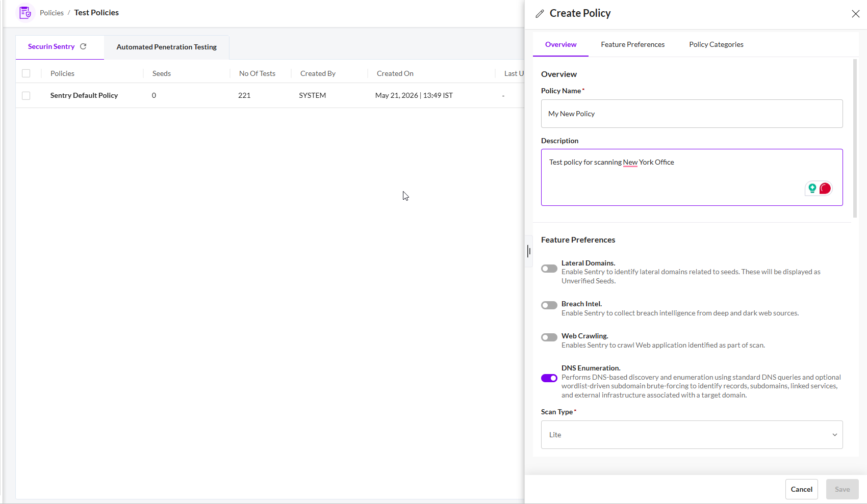Open the Scan Type dropdown
The height and width of the screenshot is (504, 867).
(692, 435)
